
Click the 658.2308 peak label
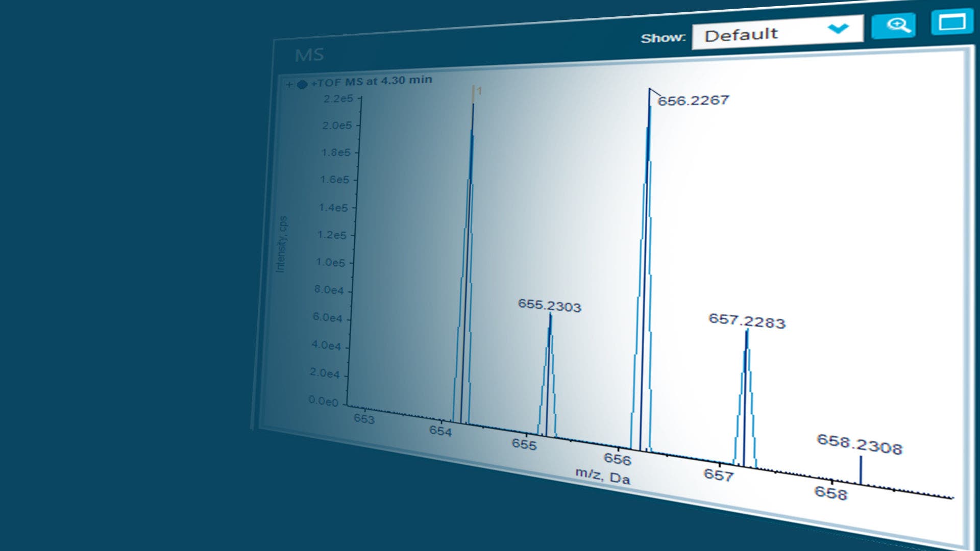pyautogui.click(x=859, y=444)
